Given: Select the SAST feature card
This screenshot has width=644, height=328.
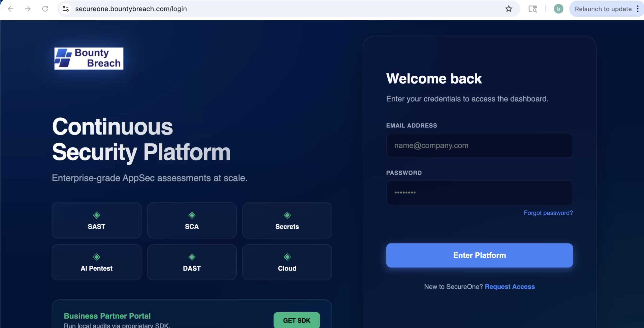Looking at the screenshot, I should 96,220.
